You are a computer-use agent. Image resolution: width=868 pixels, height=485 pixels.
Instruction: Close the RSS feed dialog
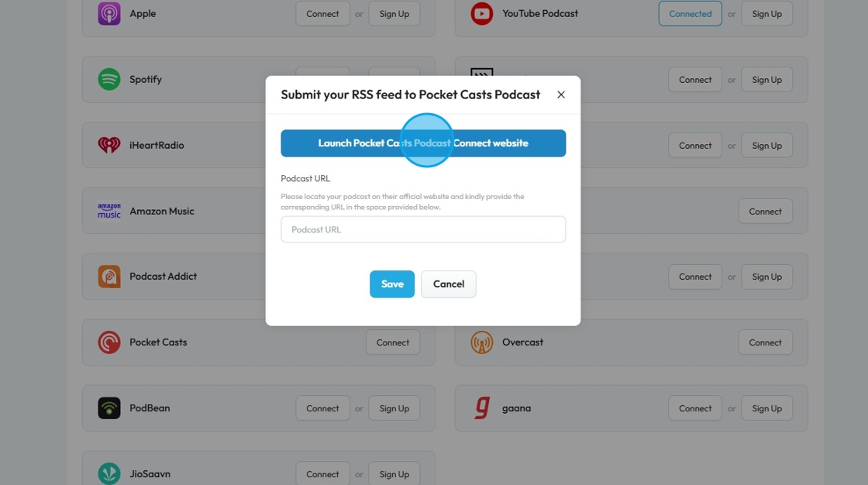(561, 95)
